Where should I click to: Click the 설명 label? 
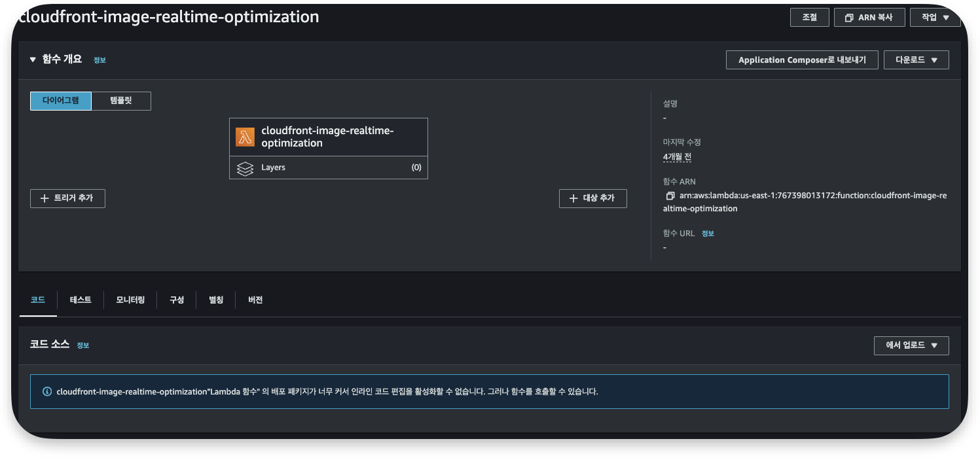click(670, 103)
